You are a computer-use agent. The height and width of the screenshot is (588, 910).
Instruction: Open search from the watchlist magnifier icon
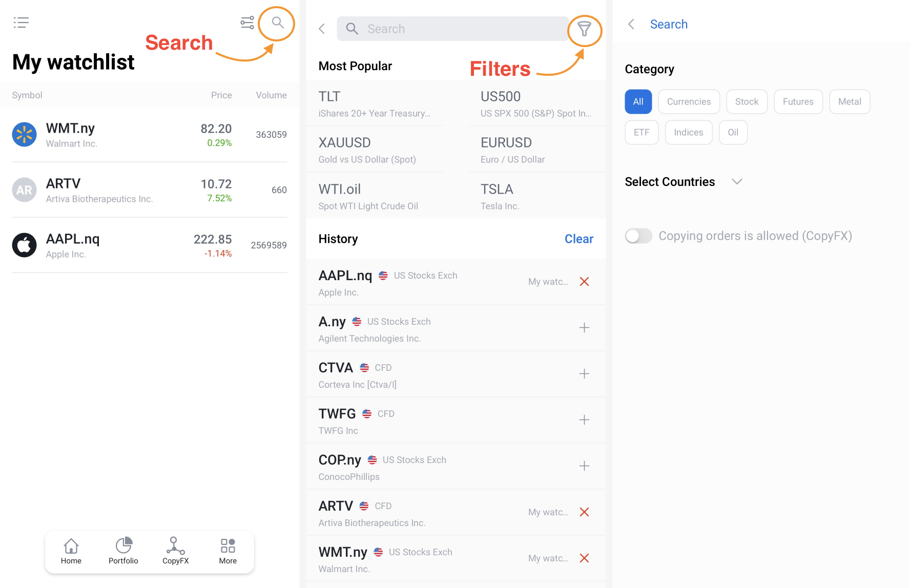277,23
